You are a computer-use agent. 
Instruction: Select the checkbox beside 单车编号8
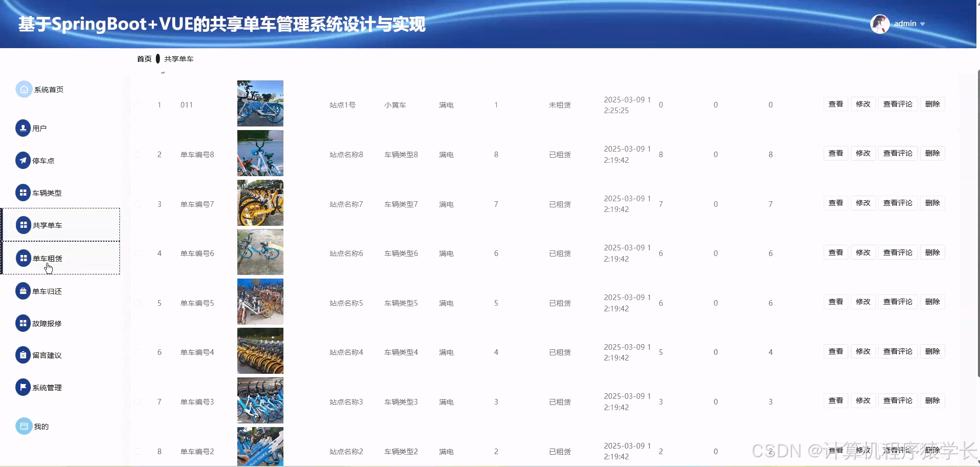137,154
